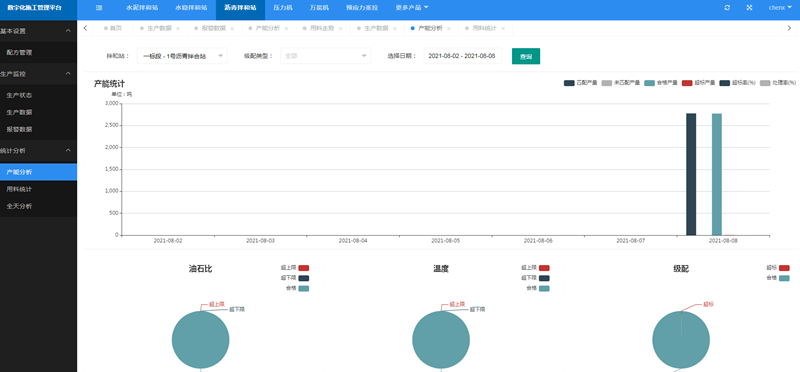Close the active 产能分析 page tab
The image size is (800, 372).
tap(448, 29)
